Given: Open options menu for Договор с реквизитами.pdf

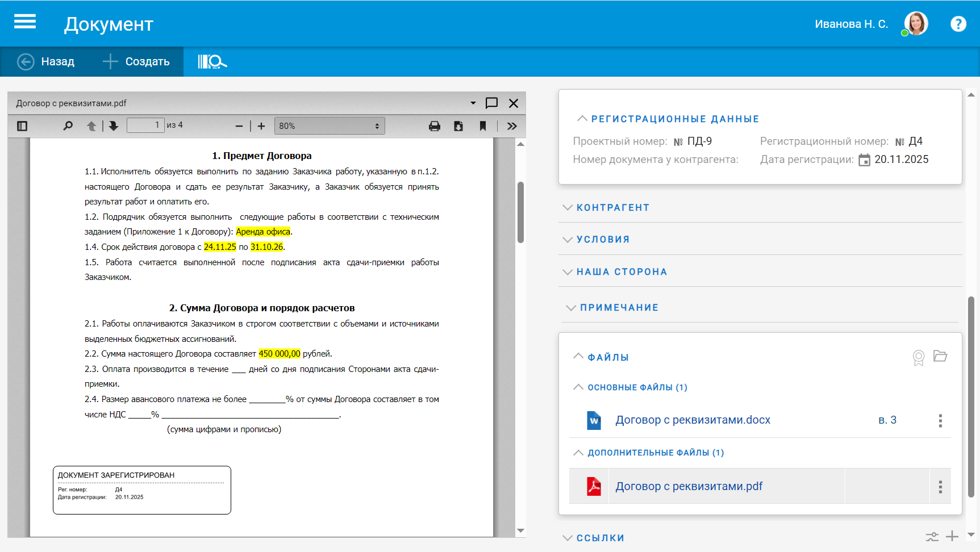Looking at the screenshot, I should pos(940,487).
